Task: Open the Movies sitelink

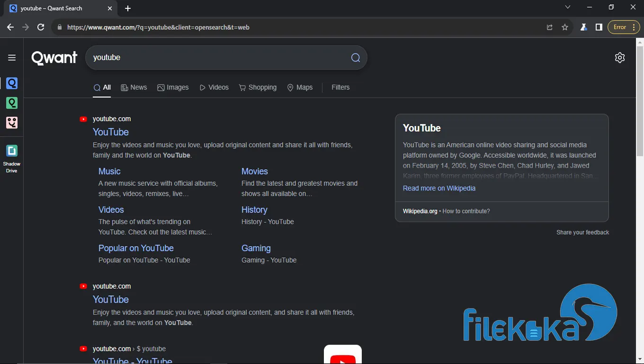Action: coord(255,172)
